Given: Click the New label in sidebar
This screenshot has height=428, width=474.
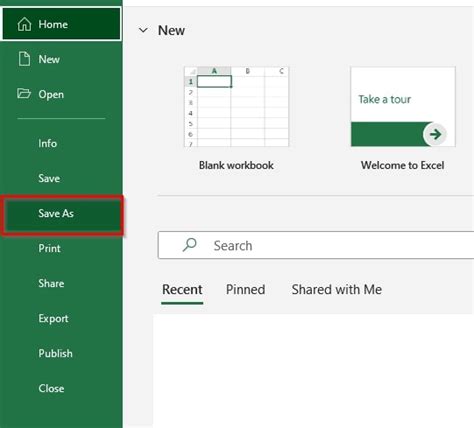Looking at the screenshot, I should [49, 59].
